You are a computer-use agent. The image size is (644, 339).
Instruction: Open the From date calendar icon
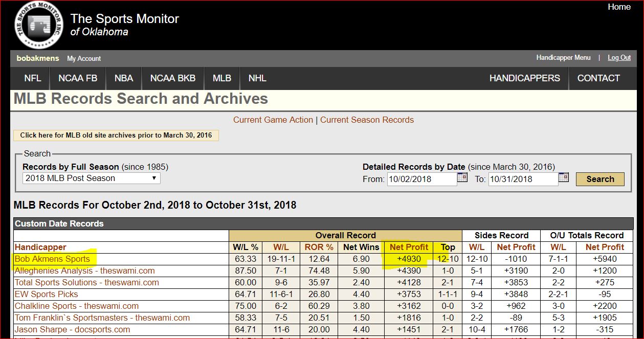462,177
